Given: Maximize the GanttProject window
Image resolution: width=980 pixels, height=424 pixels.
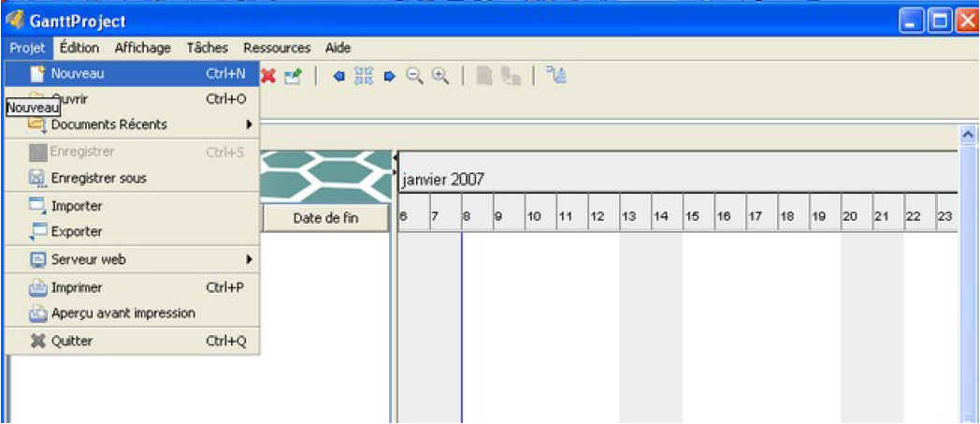Looking at the screenshot, I should [x=940, y=22].
